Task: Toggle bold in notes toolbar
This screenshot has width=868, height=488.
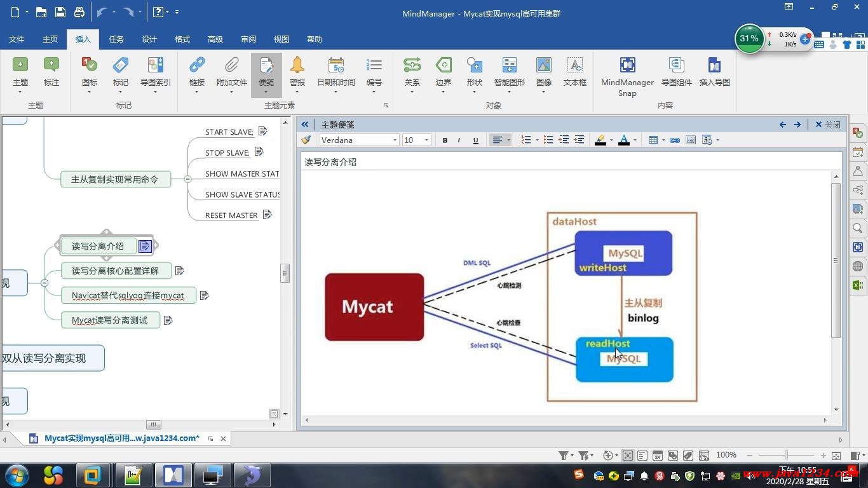Action: [445, 140]
